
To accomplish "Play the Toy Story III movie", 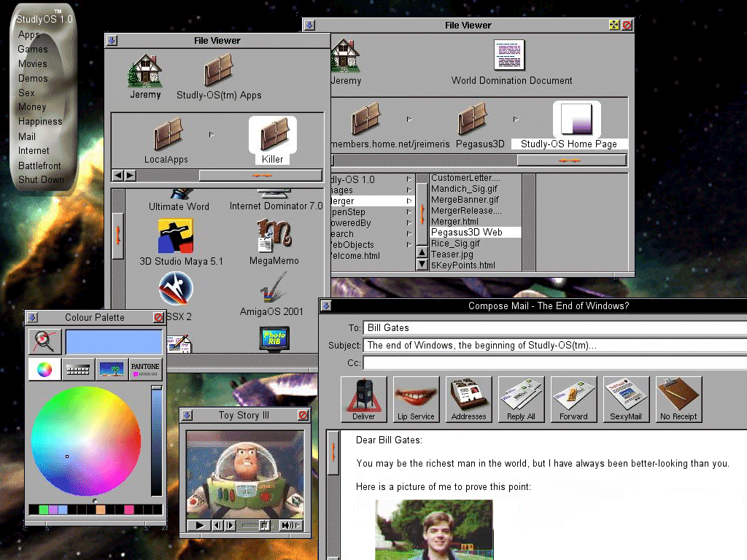I will click(x=200, y=525).
